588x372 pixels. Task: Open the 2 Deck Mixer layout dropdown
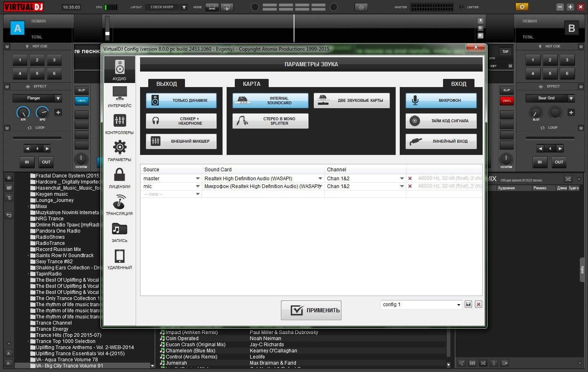point(184,7)
